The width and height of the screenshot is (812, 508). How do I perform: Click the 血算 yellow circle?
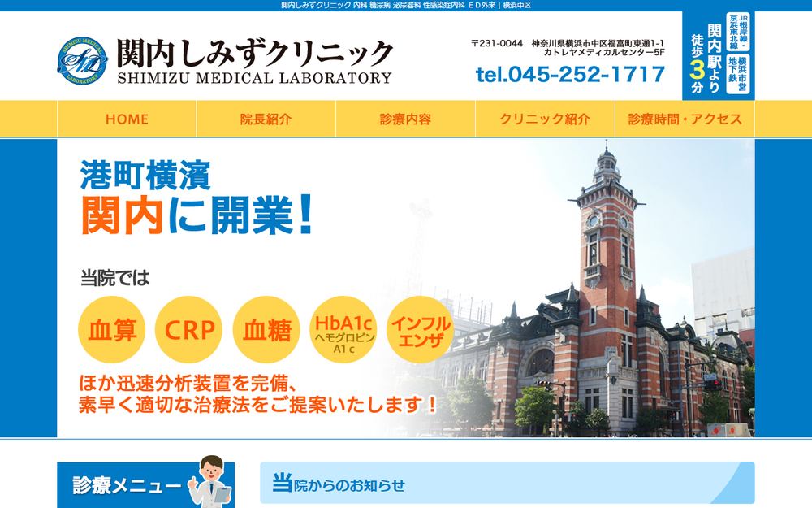112,330
